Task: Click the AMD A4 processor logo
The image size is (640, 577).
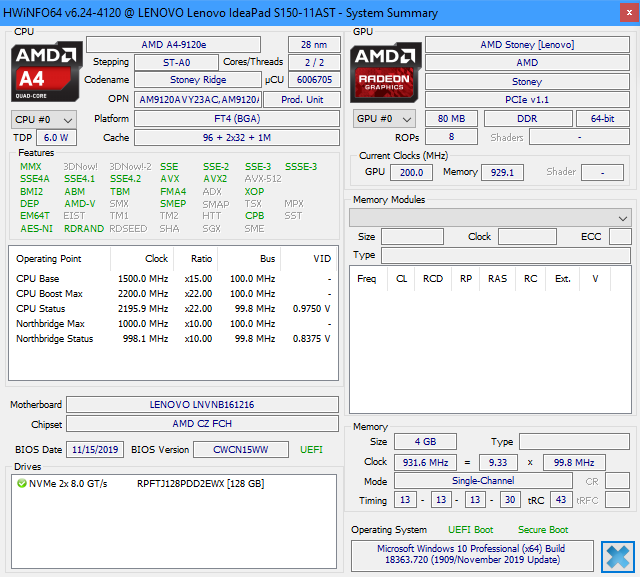Action: 45,71
